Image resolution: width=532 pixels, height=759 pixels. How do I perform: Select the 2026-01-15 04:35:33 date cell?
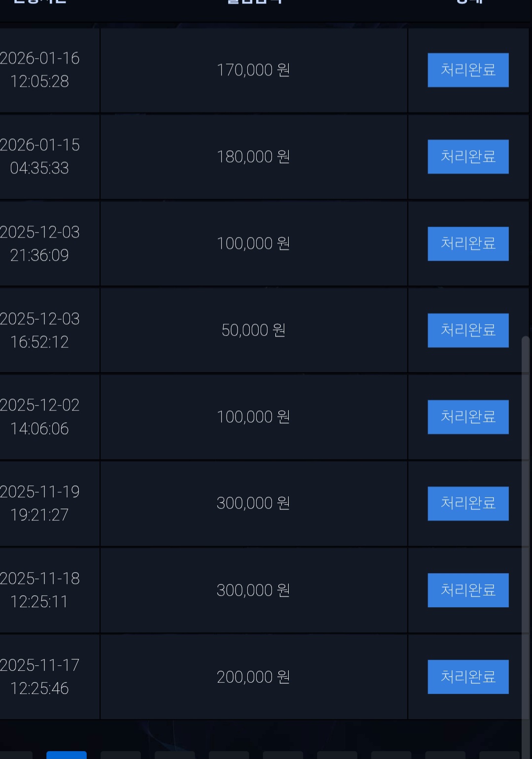pos(40,157)
